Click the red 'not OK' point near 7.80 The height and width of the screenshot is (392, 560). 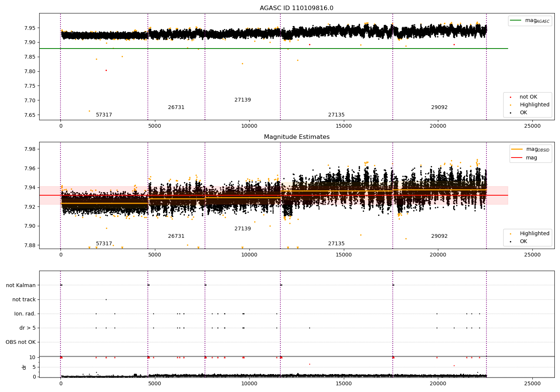click(x=106, y=70)
